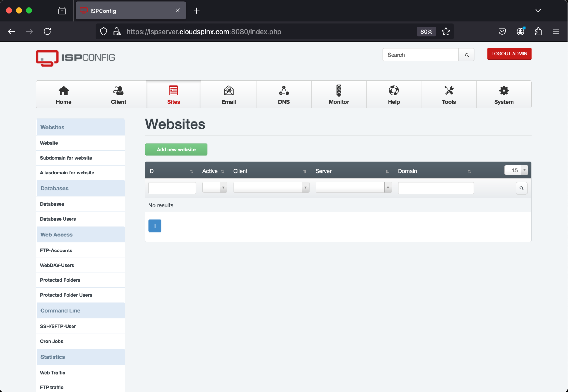Select the Client section icon
The height and width of the screenshot is (392, 568).
118,91
